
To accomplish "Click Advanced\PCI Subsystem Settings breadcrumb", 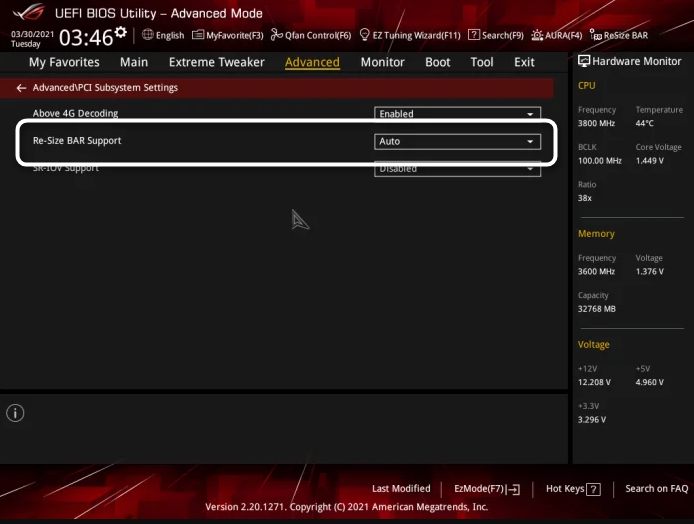I will (105, 88).
